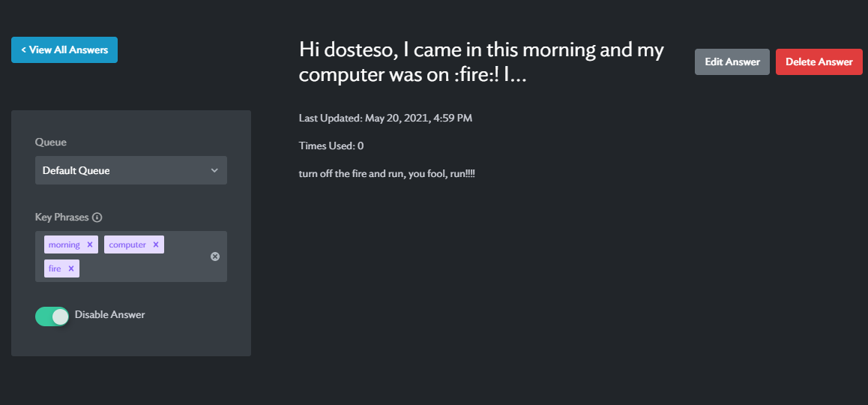Expand queue list via chevron arrow
The image size is (868, 405).
tap(215, 171)
